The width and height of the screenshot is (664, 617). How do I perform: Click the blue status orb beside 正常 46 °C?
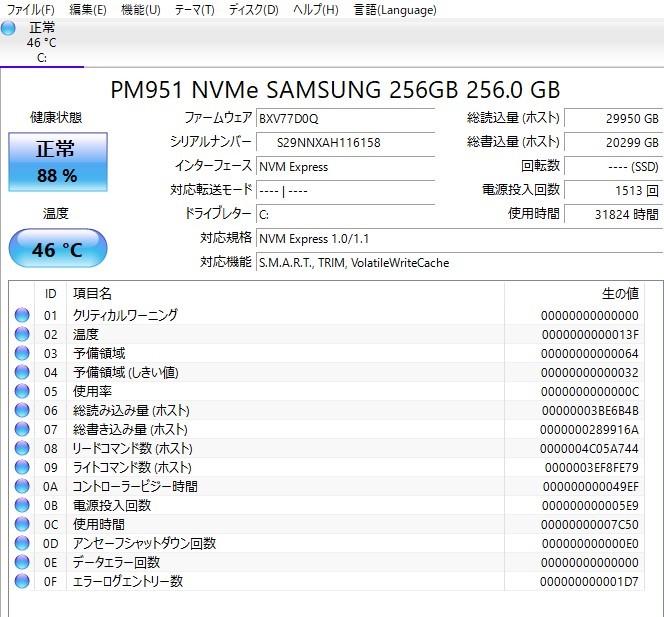point(8,28)
